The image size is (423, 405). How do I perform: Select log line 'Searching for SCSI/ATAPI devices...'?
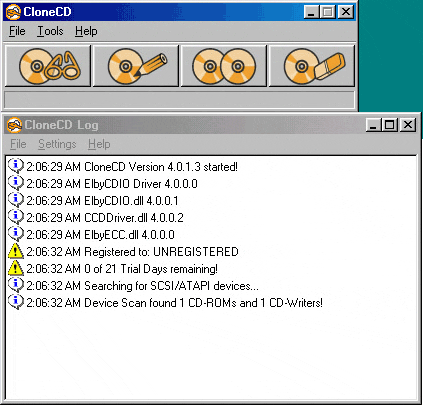point(142,286)
